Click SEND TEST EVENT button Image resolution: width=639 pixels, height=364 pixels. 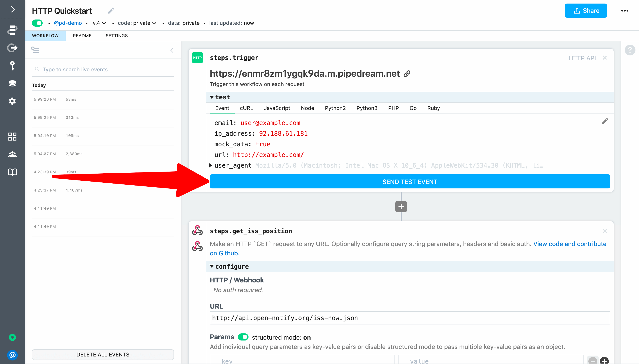point(410,182)
